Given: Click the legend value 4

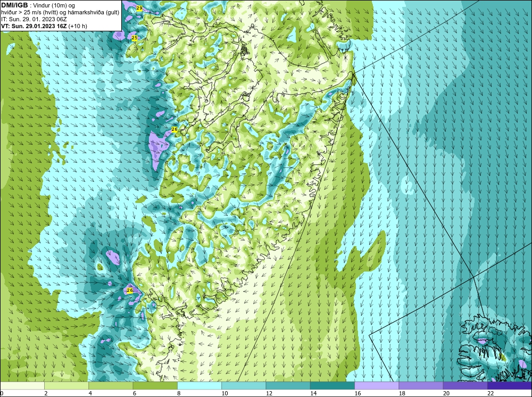Looking at the screenshot, I should [x=90, y=393].
